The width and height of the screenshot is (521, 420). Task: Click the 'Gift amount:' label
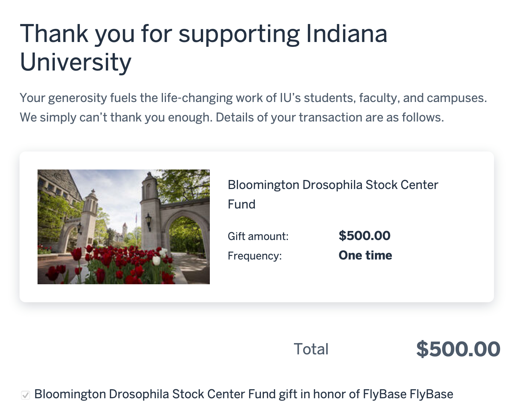(x=258, y=236)
